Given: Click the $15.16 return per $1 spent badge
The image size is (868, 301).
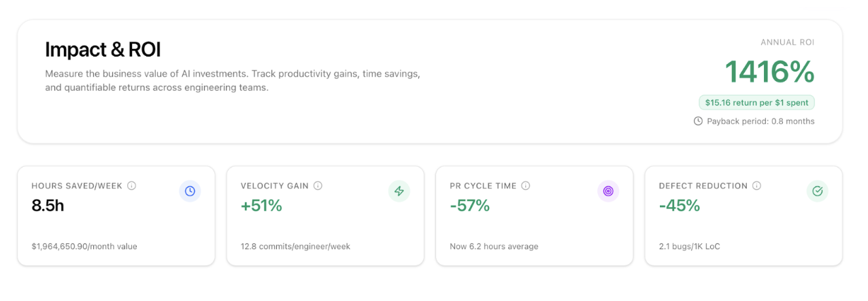Looking at the screenshot, I should (756, 103).
